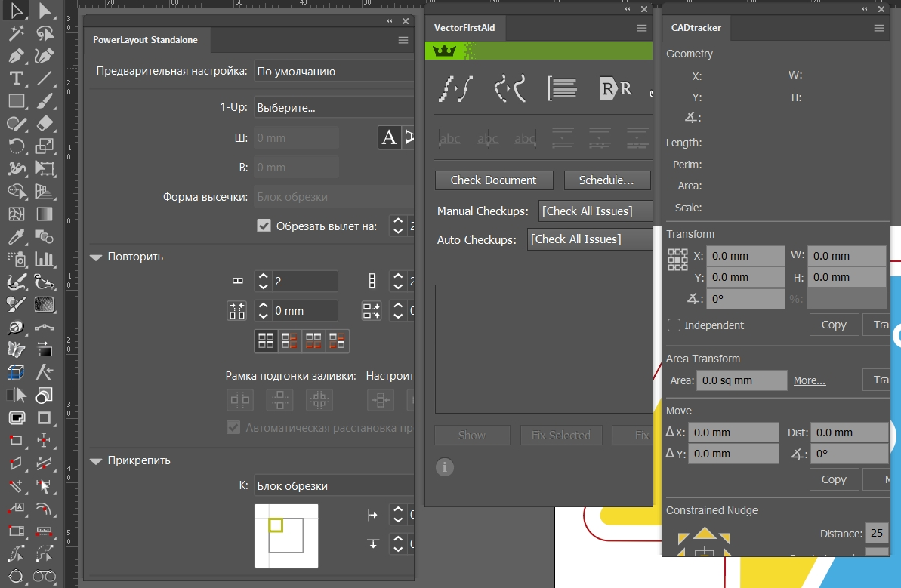The height and width of the screenshot is (588, 901).
Task: Open the К: Блок обрезки dropdown
Action: coord(334,486)
